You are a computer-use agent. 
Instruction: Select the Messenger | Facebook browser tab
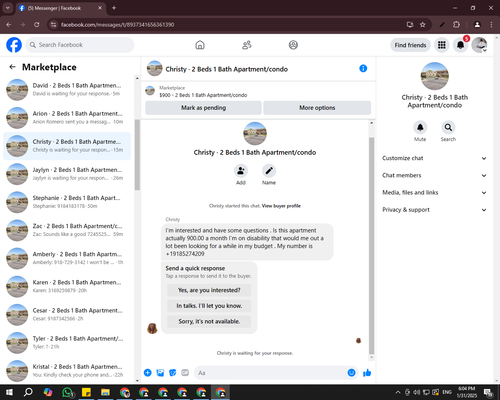pyautogui.click(x=60, y=8)
